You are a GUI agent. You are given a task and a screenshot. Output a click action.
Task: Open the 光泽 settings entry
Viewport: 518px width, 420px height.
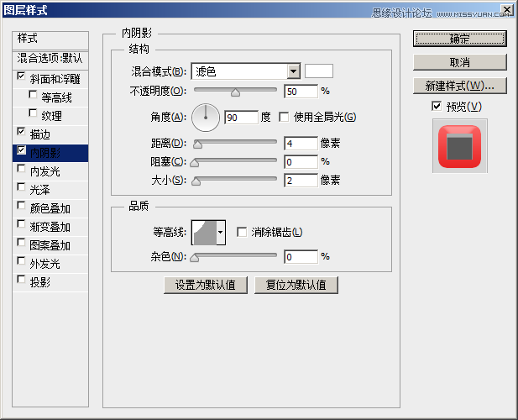40,190
